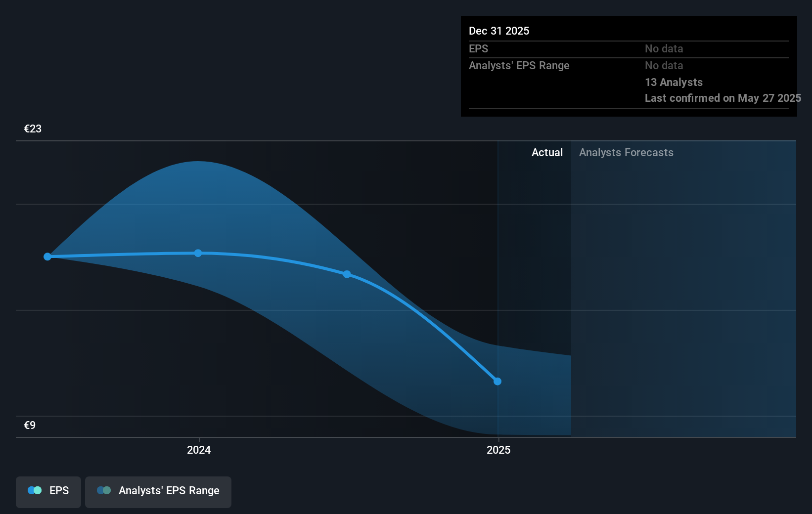This screenshot has width=812, height=514.
Task: Click the 2024 x-axis label
Action: pyautogui.click(x=199, y=450)
